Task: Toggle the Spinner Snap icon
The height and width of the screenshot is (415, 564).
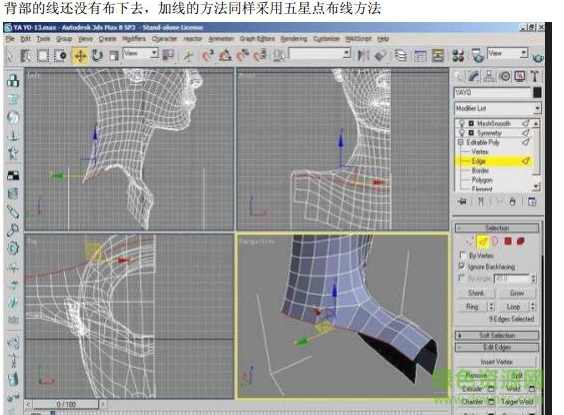Action: pos(260,55)
